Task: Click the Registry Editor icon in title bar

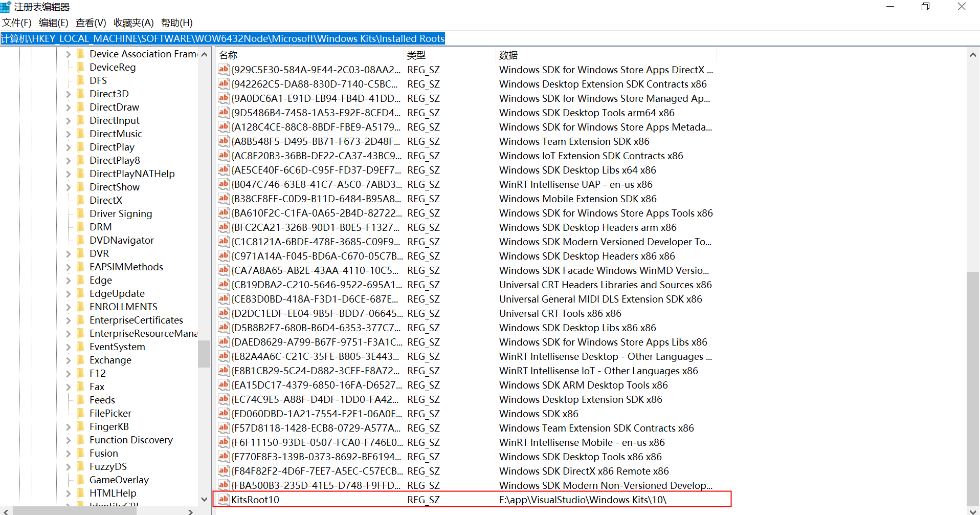Action: 6,7
